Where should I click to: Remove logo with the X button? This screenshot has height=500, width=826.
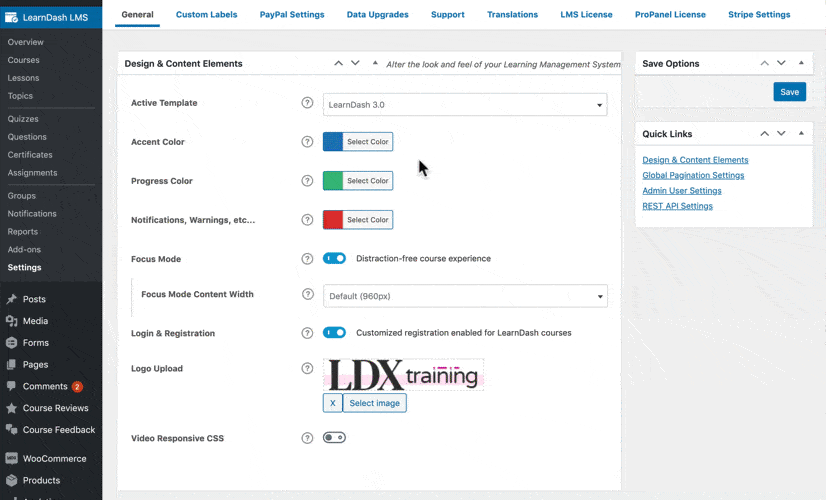(332, 403)
